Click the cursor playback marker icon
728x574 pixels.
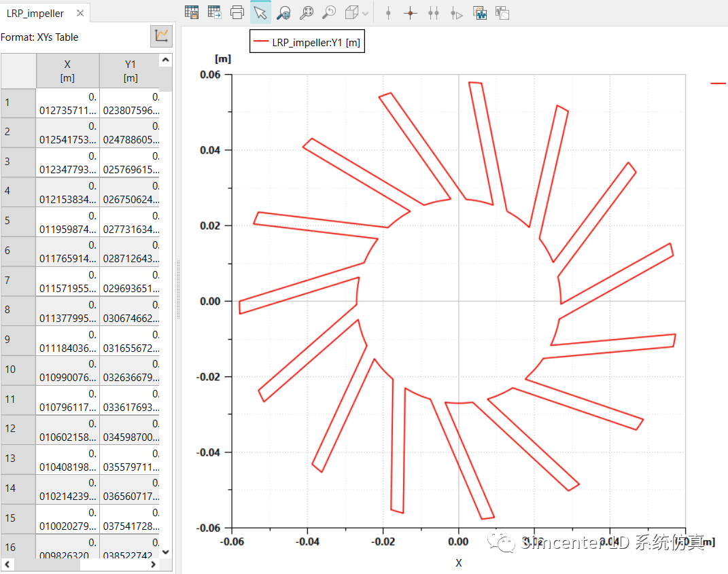point(457,13)
